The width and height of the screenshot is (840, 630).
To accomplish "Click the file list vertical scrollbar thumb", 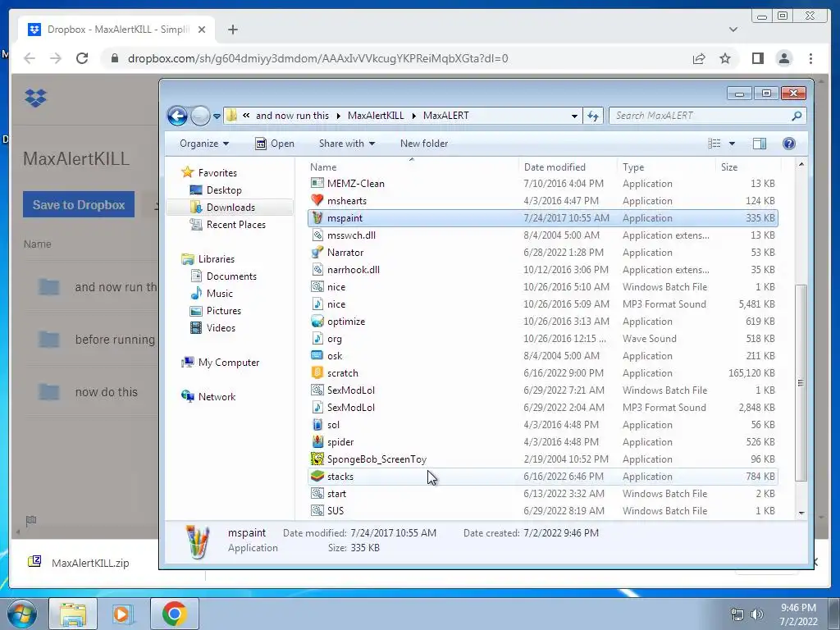I will point(801,382).
